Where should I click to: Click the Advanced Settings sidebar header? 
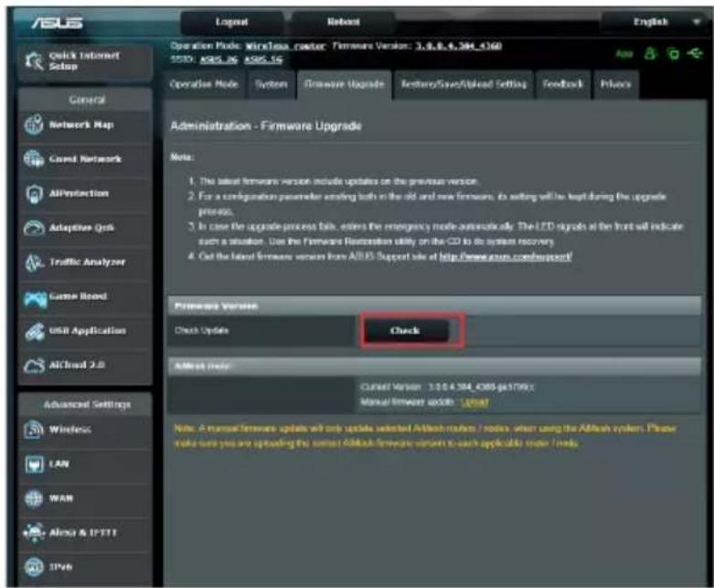click(x=87, y=404)
